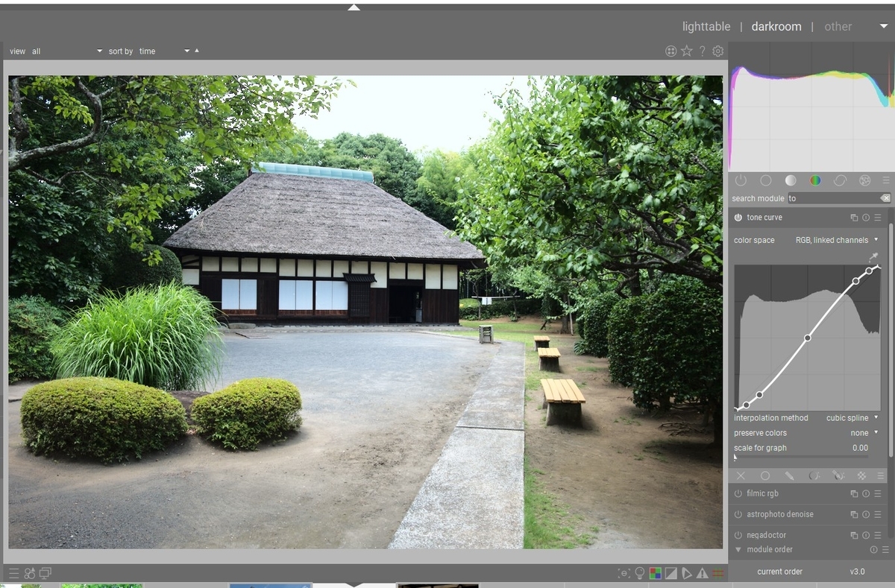
Task: Enable the negadoctor module
Action: (738, 535)
